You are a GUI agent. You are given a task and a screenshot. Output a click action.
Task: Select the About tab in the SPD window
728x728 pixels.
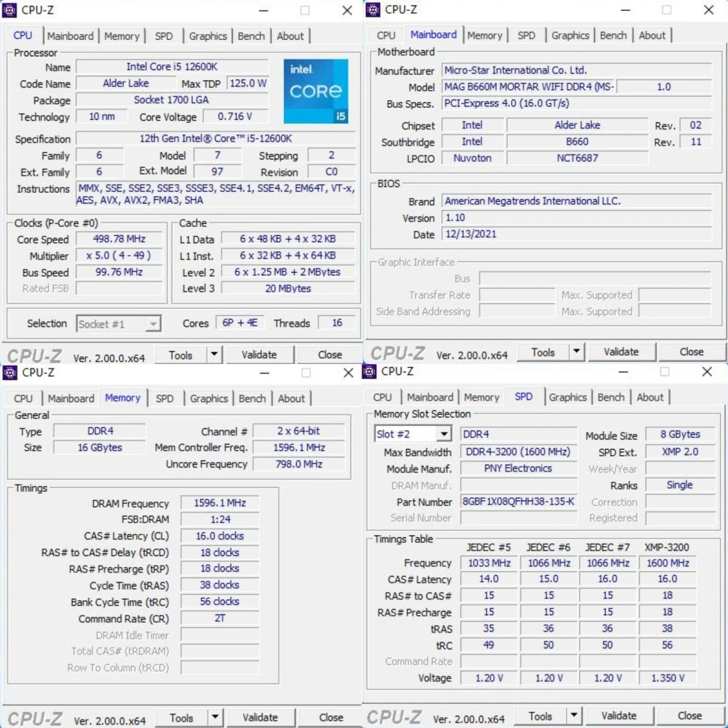pos(650,397)
